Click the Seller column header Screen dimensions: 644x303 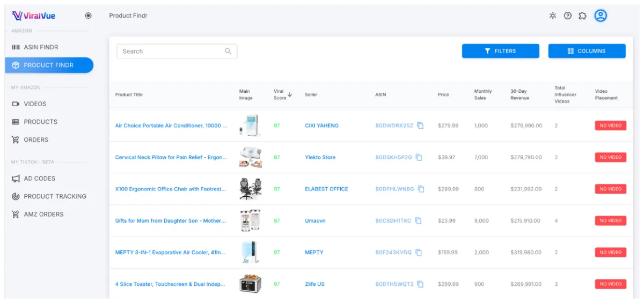(x=311, y=95)
